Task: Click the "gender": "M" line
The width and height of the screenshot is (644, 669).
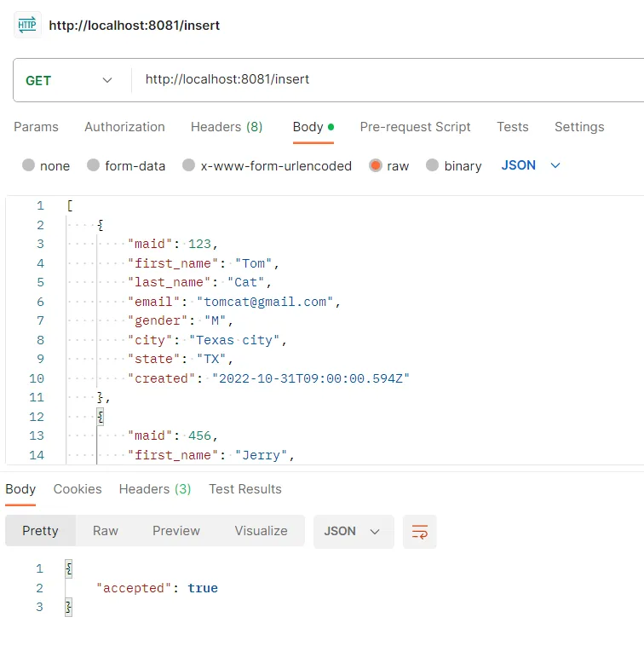Action: click(181, 320)
